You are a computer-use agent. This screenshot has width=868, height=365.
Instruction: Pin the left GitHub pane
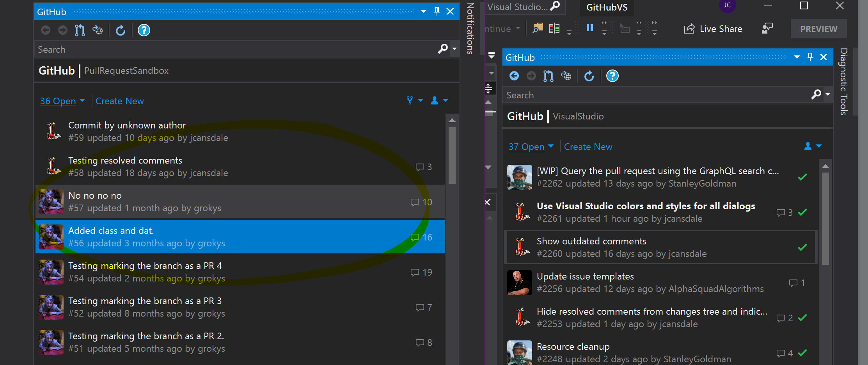pos(437,11)
